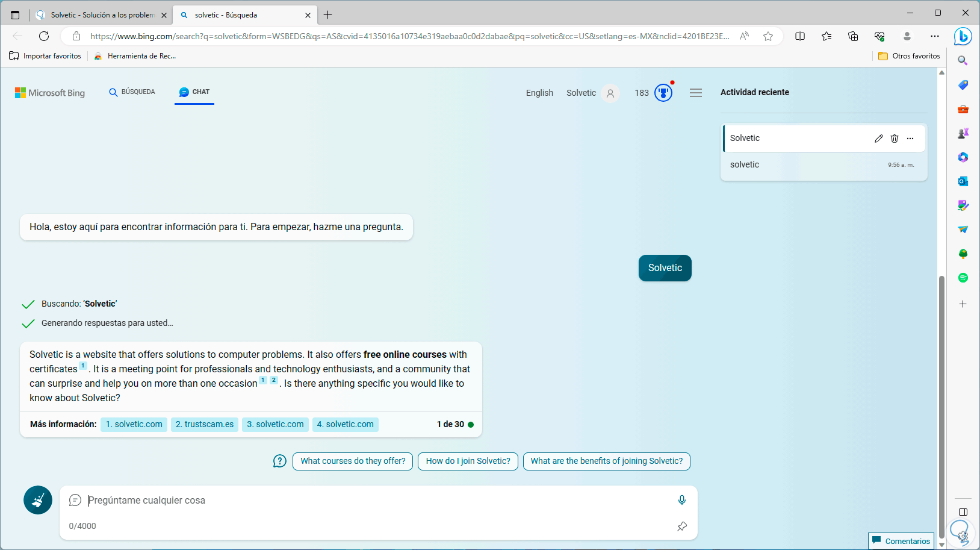Screen dimensions: 980x550
Task: Open the tab actions menu icon
Action: 15,15
